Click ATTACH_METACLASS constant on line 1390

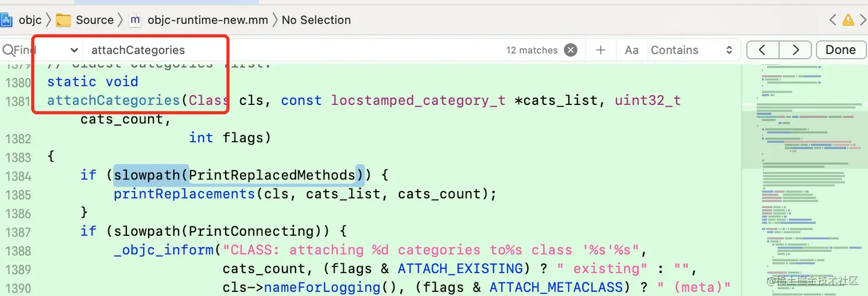(556, 287)
